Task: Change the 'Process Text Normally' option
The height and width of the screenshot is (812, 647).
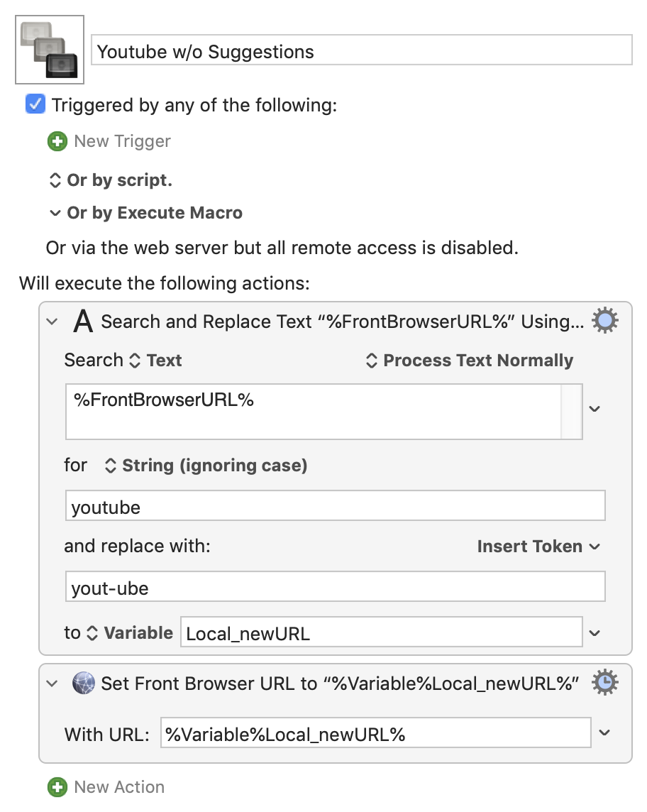Action: click(x=470, y=361)
